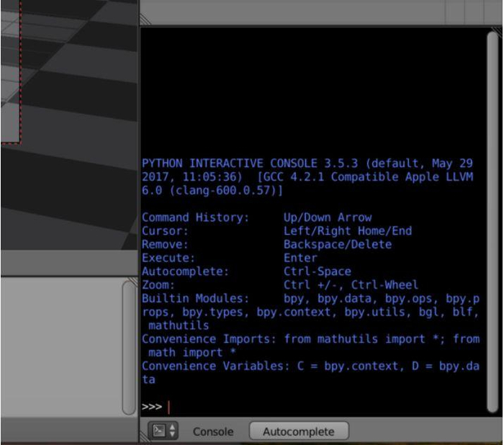The height and width of the screenshot is (445, 504).
Task: Click the 'Autocomplete: Ctrl-Space' help line
Action: tap(246, 271)
